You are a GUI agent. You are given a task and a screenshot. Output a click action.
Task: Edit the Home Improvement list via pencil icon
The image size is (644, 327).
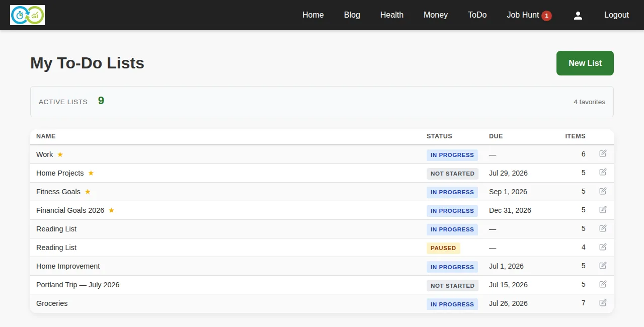[603, 265]
